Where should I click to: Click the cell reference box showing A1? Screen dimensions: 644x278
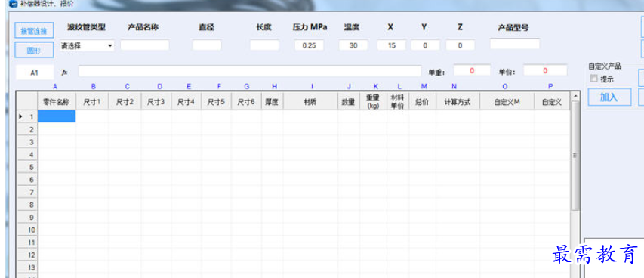click(x=35, y=73)
